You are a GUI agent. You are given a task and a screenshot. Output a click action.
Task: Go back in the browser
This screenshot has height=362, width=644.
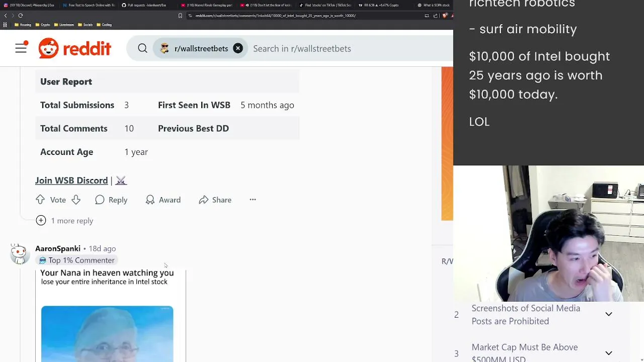pyautogui.click(x=6, y=16)
